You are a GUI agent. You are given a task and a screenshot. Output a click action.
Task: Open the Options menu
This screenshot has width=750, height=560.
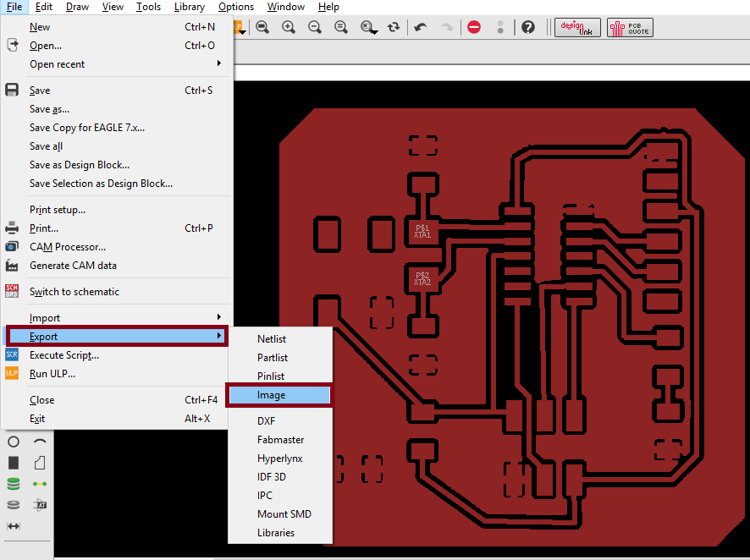click(x=236, y=7)
